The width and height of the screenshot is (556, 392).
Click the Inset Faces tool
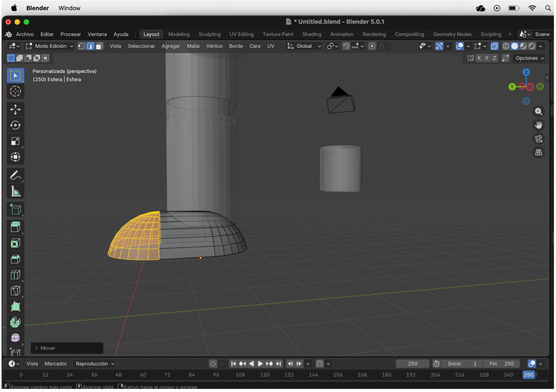(15, 243)
